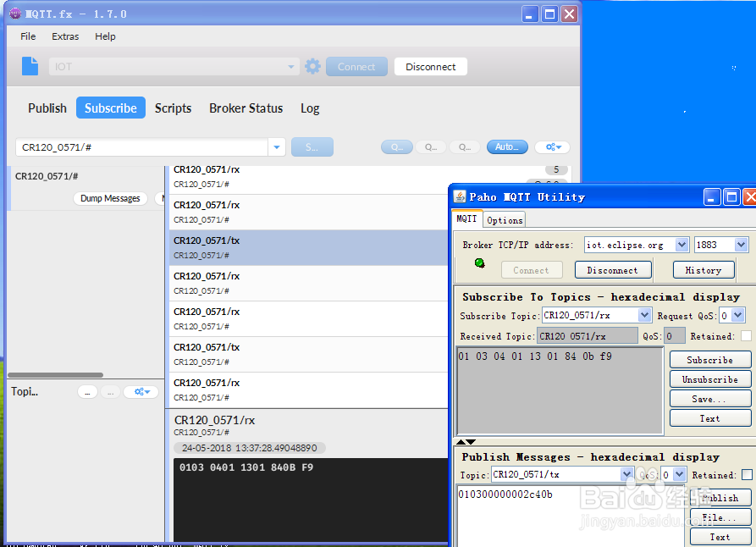
Task: Switch to the Options tab in Paho
Action: click(504, 219)
